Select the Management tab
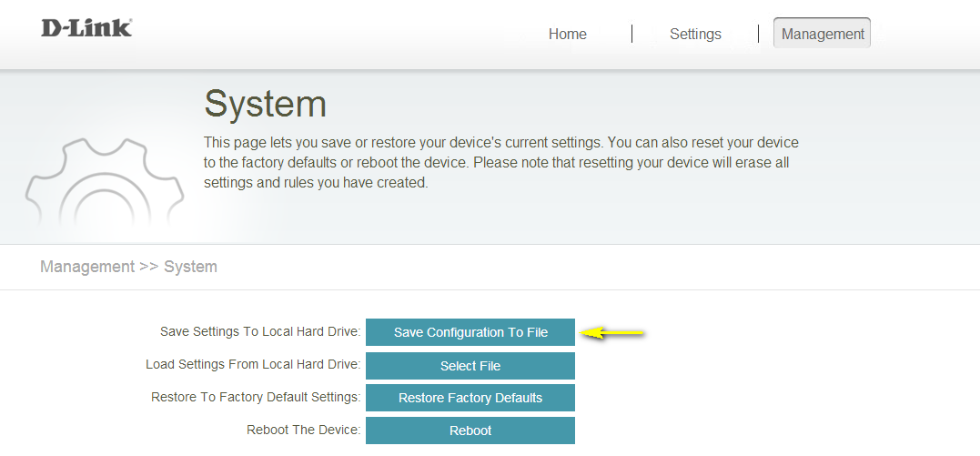The height and width of the screenshot is (456, 980). [x=823, y=34]
